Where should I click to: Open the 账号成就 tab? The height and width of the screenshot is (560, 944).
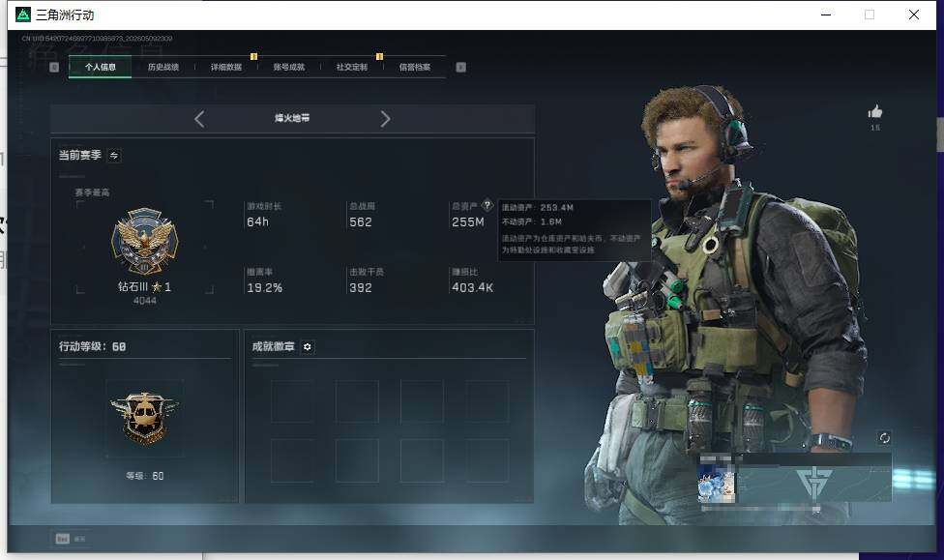289,67
